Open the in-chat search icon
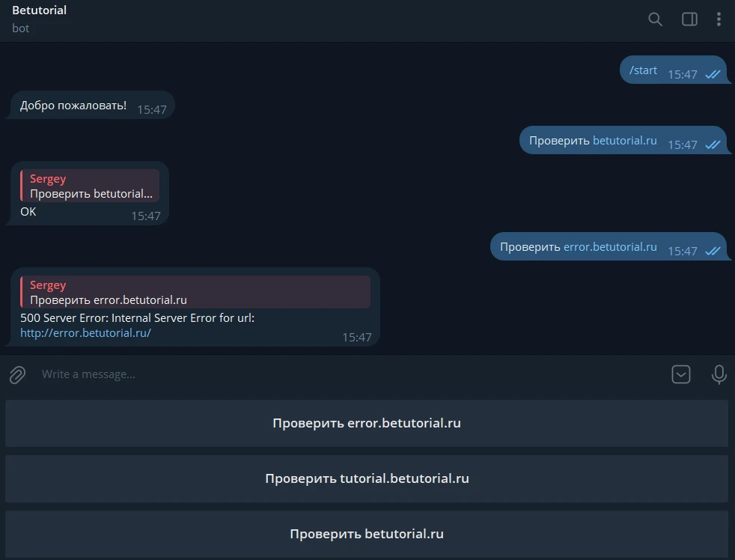This screenshot has height=560, width=735. tap(654, 19)
